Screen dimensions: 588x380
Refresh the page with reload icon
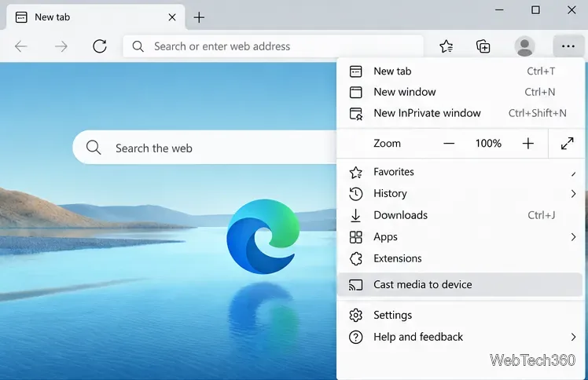coord(100,46)
